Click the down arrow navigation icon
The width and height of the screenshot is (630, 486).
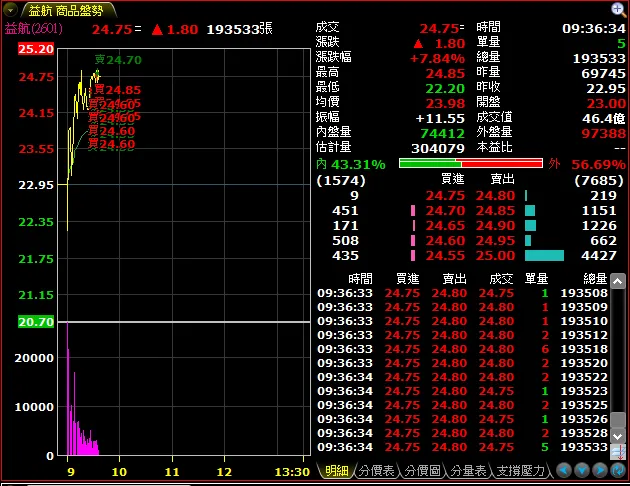coord(582,470)
